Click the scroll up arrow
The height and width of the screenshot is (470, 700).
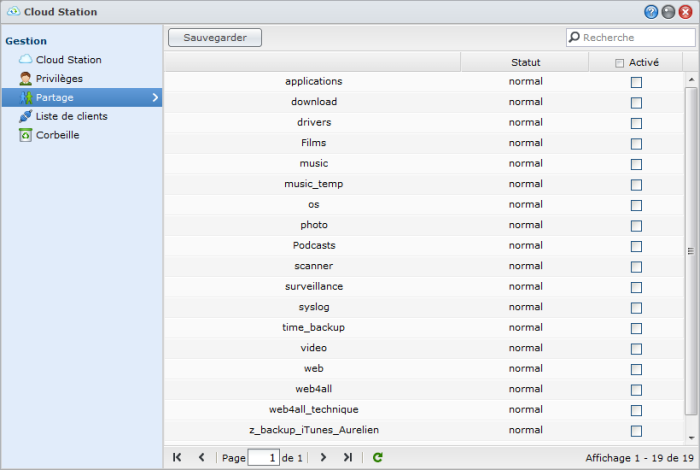(691, 79)
